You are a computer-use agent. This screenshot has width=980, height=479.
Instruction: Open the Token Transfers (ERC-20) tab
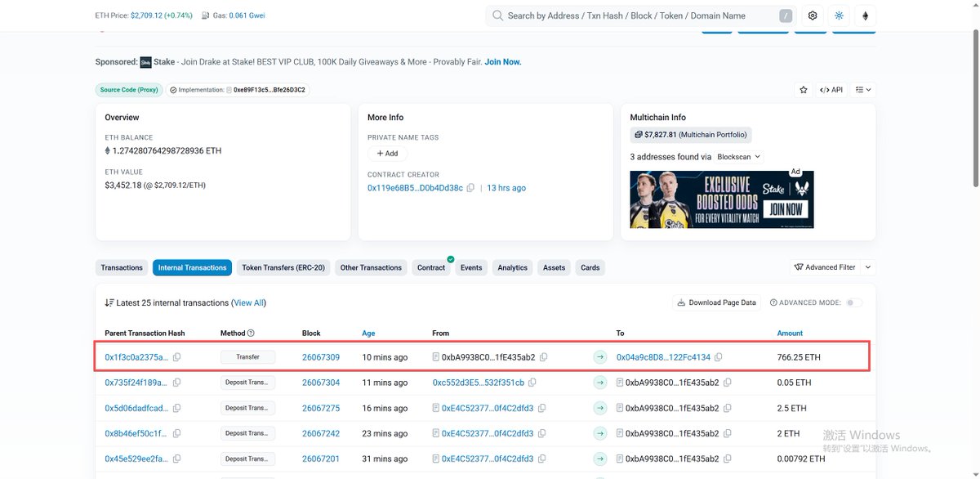coord(283,267)
